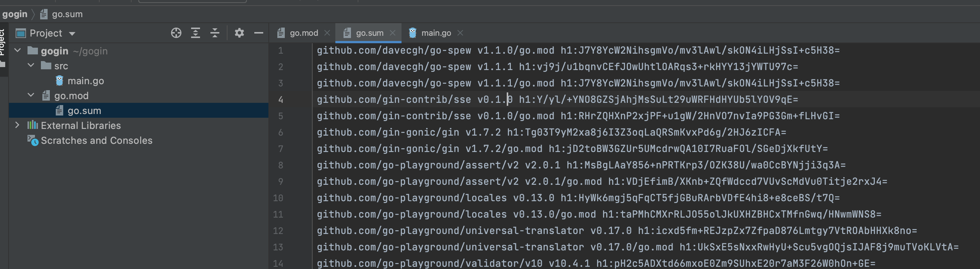
Task: Click the External Libraries bar icon
Action: coord(33,125)
